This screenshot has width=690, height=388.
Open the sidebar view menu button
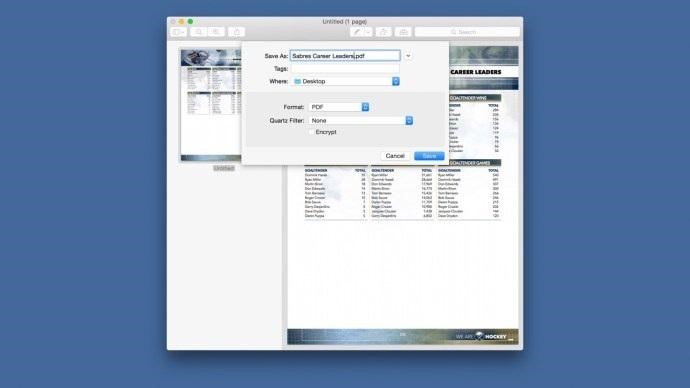[178, 32]
